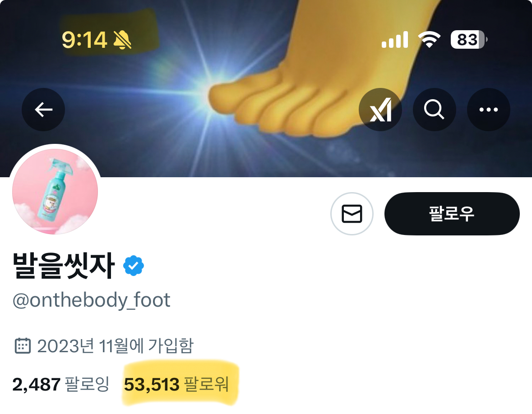This screenshot has width=532, height=414.
Task: Tap the battery indicator showing 83
Action: [x=469, y=40]
